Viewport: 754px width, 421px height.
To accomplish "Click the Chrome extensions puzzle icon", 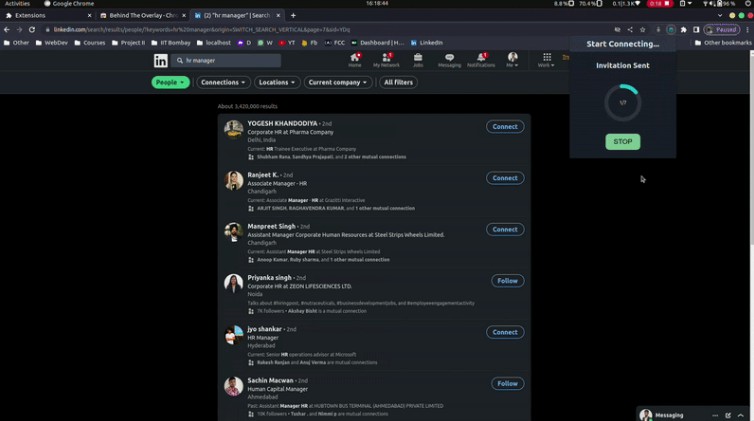I will pyautogui.click(x=683, y=30).
